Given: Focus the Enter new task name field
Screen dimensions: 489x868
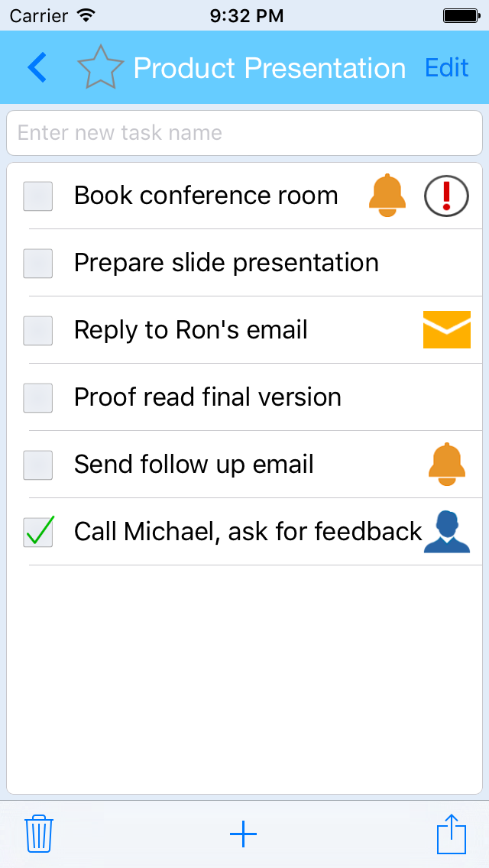Looking at the screenshot, I should (x=244, y=133).
